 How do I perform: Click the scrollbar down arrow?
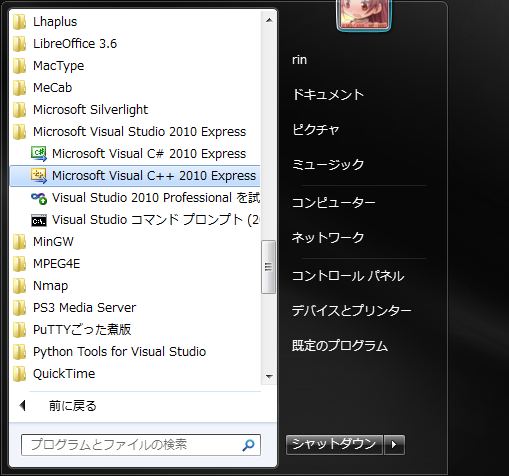tap(269, 377)
